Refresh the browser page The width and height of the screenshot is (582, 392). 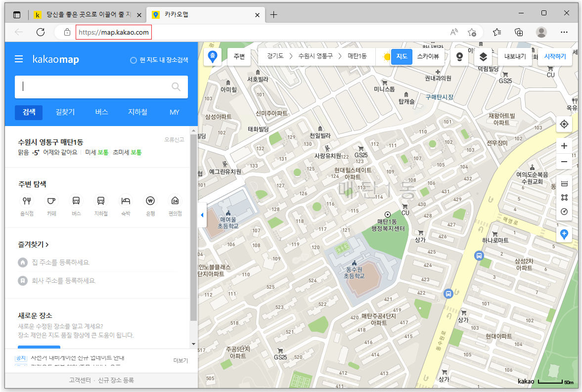coord(41,32)
